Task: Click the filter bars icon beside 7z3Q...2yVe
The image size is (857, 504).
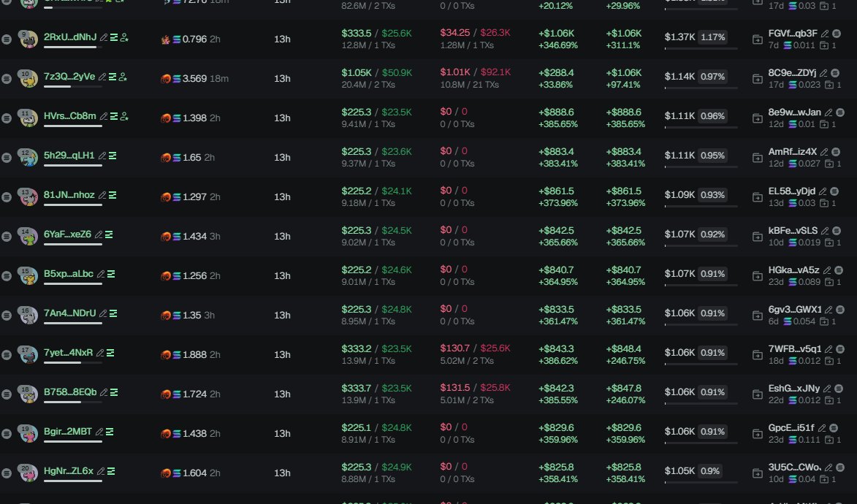Action: [x=113, y=77]
